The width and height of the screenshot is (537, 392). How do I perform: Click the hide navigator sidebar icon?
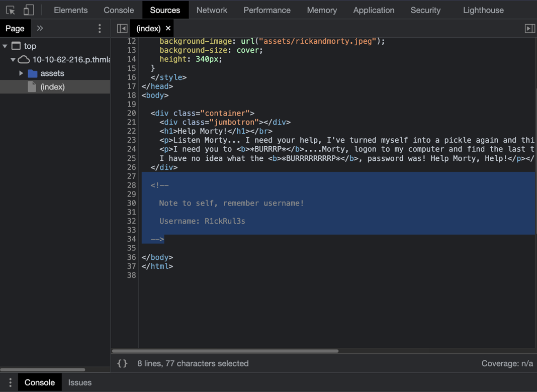(122, 29)
